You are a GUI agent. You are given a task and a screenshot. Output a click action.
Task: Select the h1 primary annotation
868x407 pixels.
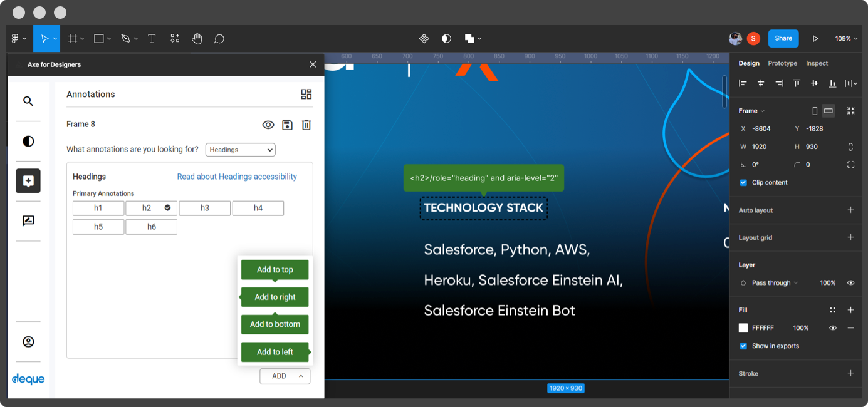tap(98, 209)
